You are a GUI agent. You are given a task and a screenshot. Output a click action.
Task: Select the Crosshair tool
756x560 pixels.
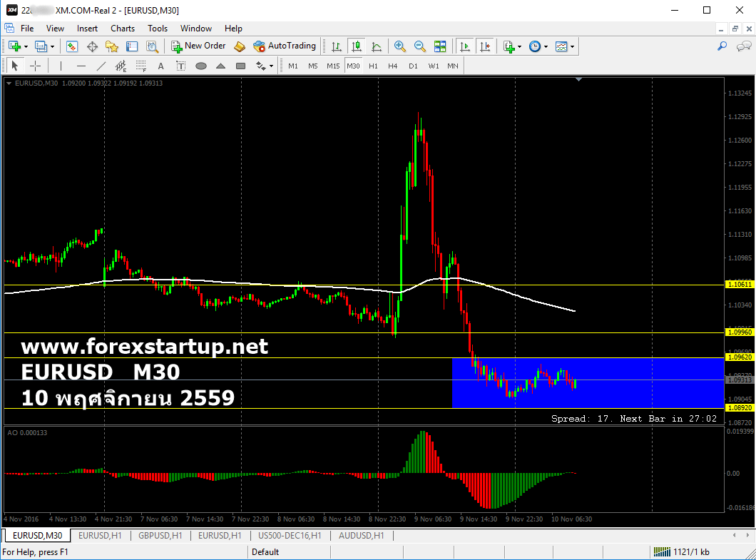tap(35, 66)
